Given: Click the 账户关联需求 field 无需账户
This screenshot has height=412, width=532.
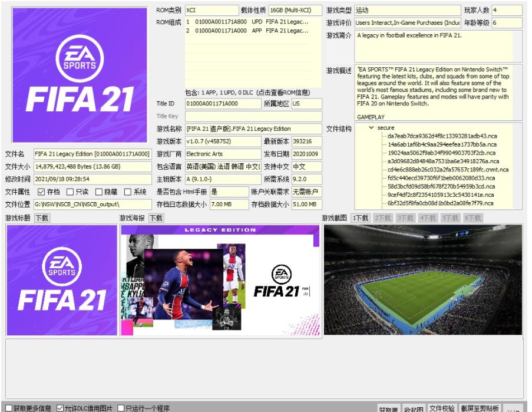Looking at the screenshot, I should point(307,192).
